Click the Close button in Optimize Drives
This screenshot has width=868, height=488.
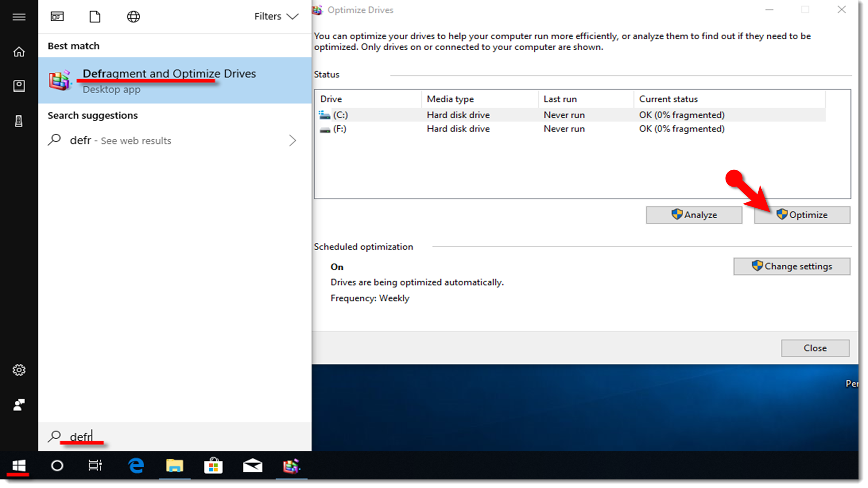click(815, 348)
